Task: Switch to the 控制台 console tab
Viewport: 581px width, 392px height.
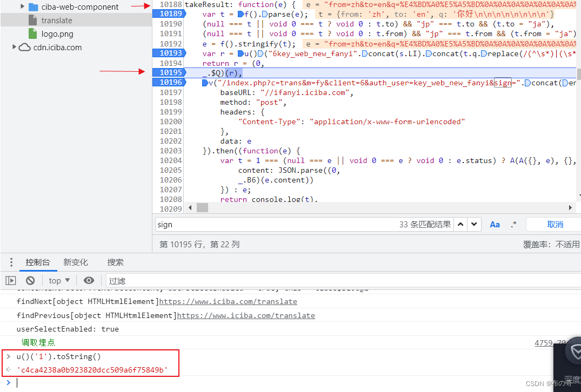Action: [x=37, y=262]
